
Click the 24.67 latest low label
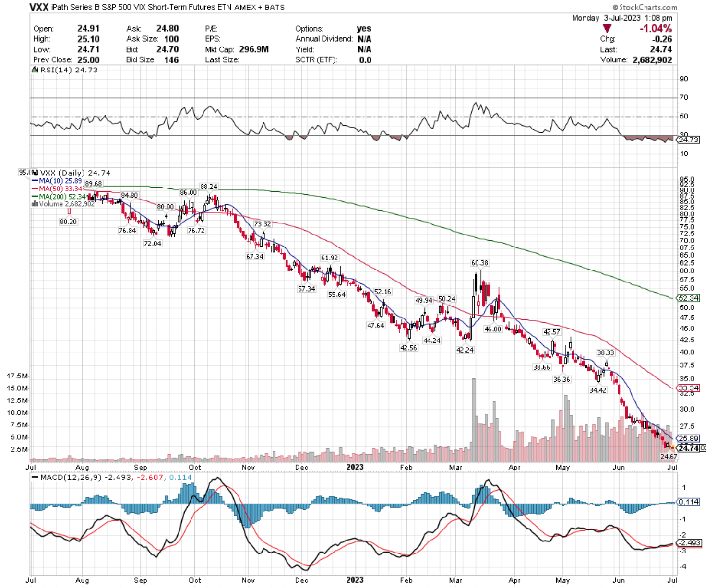coord(669,457)
